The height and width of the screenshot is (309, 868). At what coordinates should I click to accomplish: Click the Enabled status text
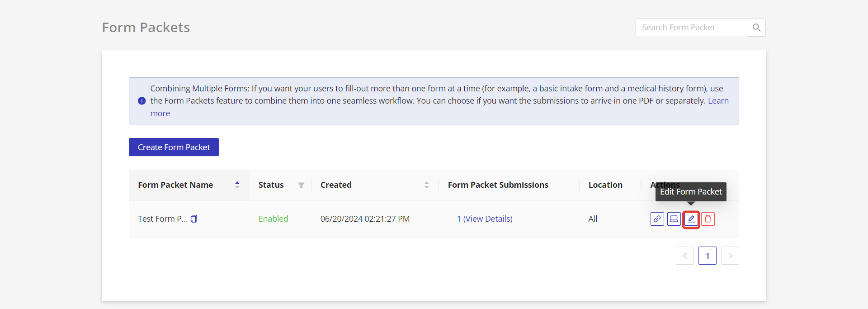coord(273,219)
